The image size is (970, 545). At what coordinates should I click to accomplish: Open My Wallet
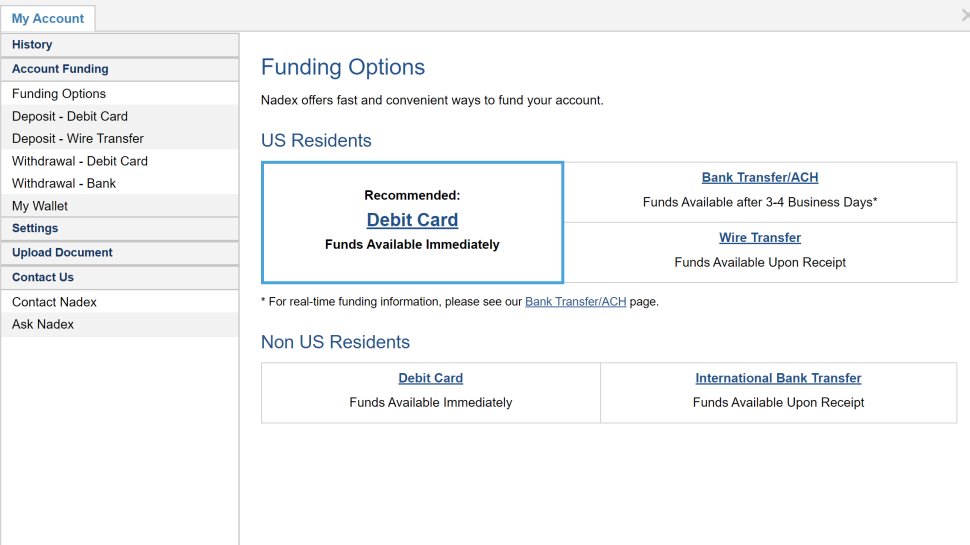(x=40, y=206)
